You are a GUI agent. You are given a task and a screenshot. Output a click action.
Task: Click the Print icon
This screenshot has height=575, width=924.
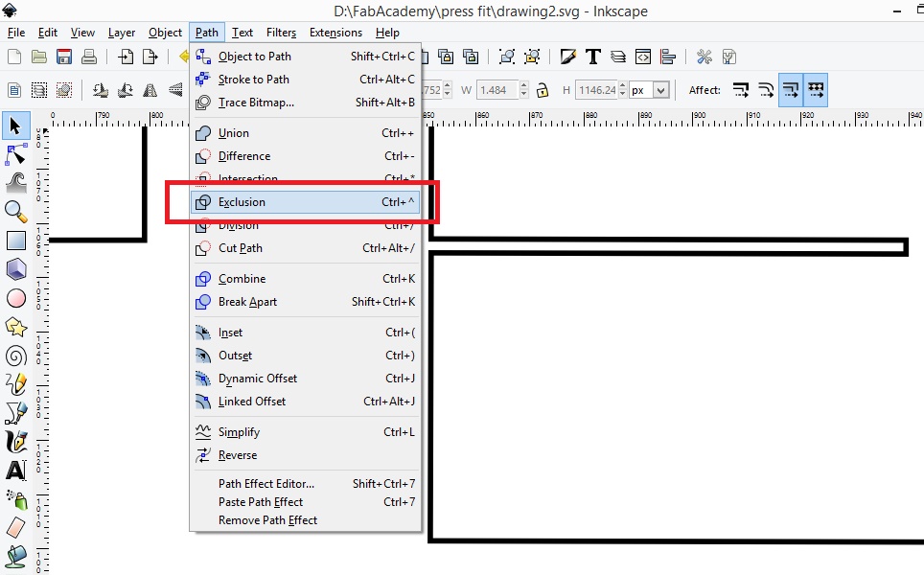coord(89,57)
